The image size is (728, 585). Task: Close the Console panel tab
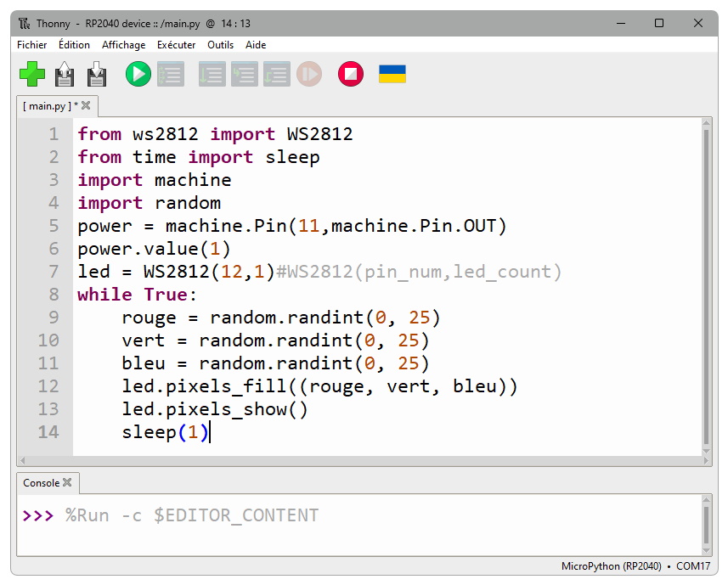click(67, 483)
